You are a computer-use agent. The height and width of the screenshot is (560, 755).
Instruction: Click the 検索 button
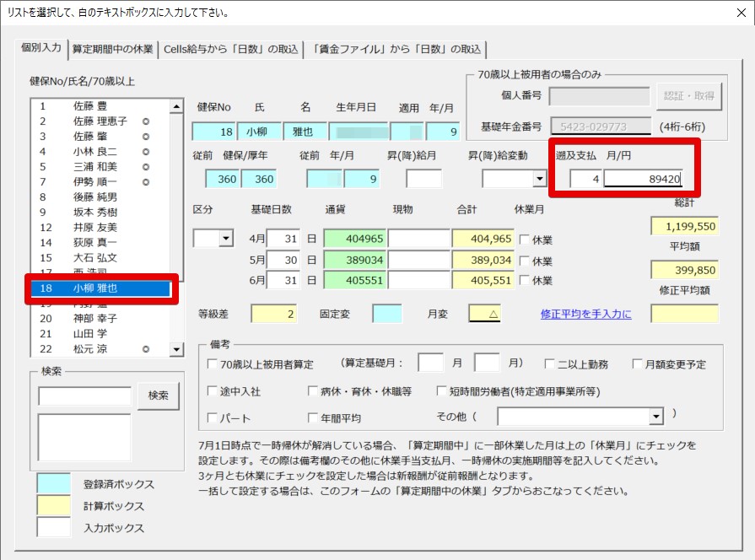point(158,396)
